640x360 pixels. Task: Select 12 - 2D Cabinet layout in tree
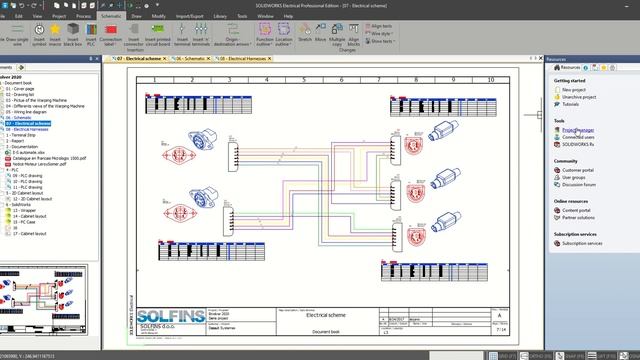(x=32, y=199)
